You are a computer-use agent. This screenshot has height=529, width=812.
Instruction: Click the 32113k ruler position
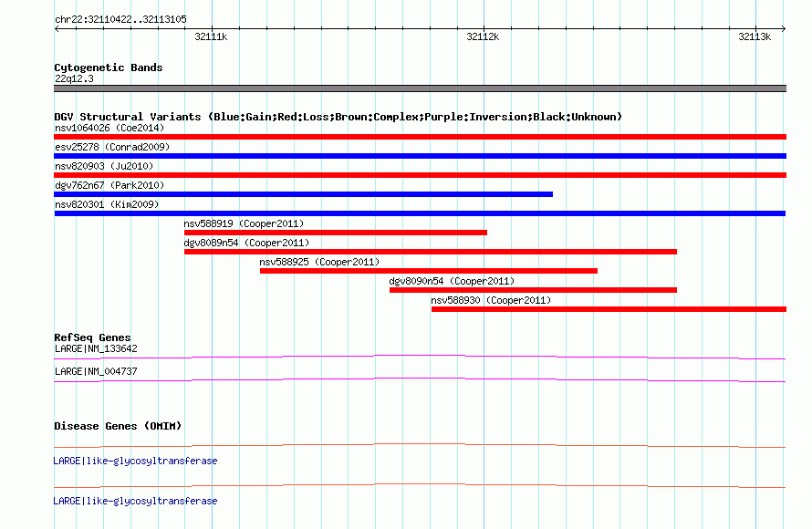coord(755,36)
